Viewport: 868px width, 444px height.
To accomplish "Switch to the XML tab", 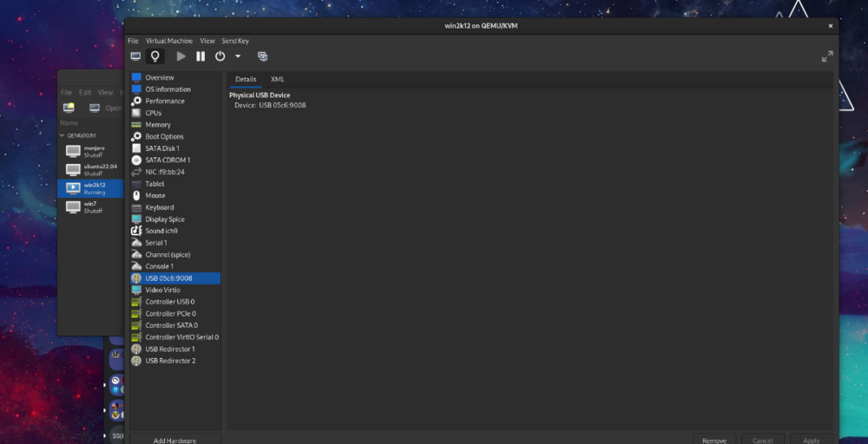I will (278, 79).
